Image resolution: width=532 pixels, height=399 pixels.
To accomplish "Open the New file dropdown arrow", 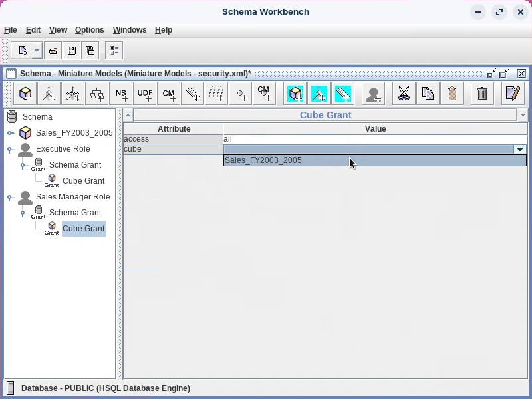I will pyautogui.click(x=37, y=51).
